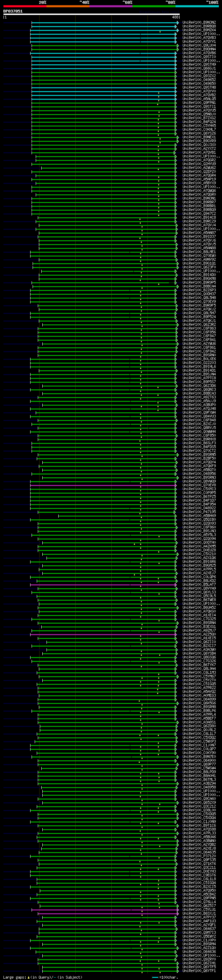Click the white query sequence bar
This screenshot has width=222, height=980.
point(91,14)
